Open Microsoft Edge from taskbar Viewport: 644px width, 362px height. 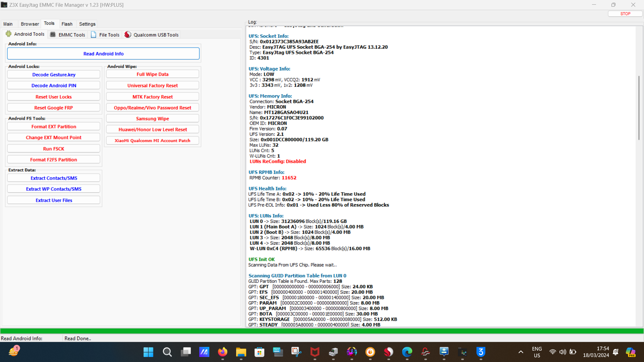click(x=407, y=352)
